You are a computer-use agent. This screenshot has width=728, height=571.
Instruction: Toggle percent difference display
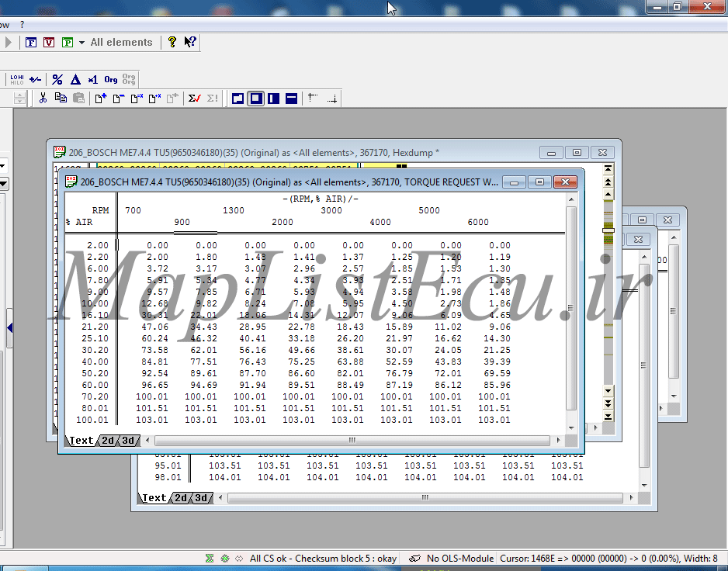coord(57,80)
